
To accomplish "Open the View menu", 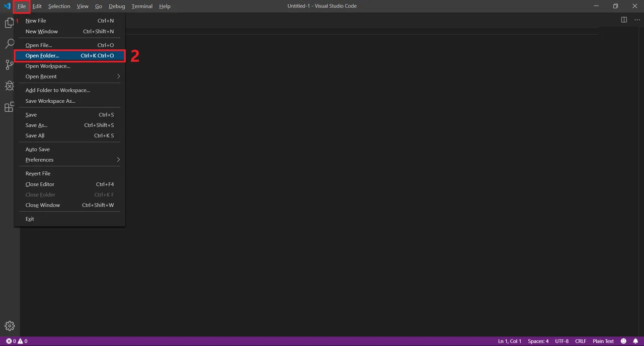I will [83, 6].
